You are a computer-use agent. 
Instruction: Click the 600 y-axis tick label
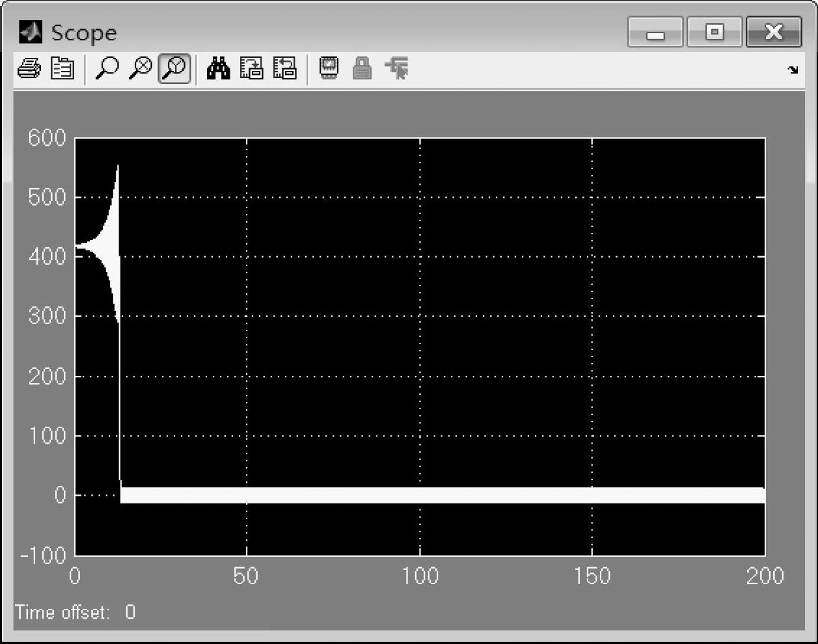[47, 138]
